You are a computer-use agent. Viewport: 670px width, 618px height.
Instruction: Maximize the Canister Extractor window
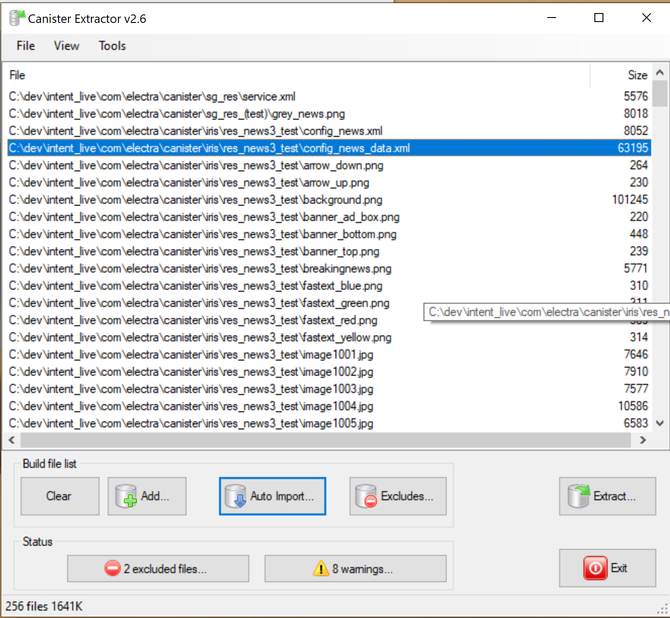point(599,18)
